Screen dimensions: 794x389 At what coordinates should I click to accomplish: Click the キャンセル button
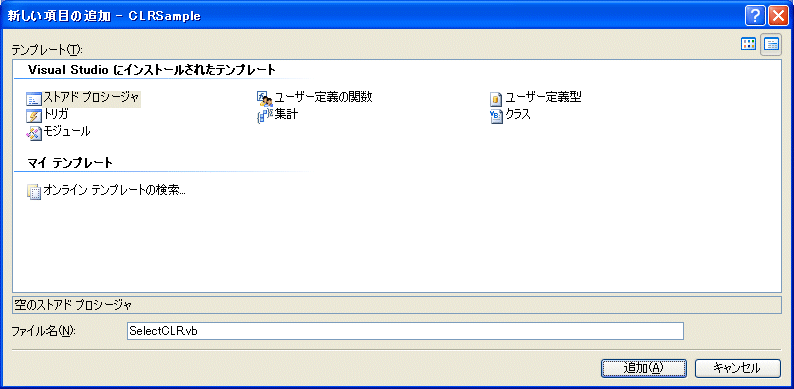pyautogui.click(x=738, y=368)
